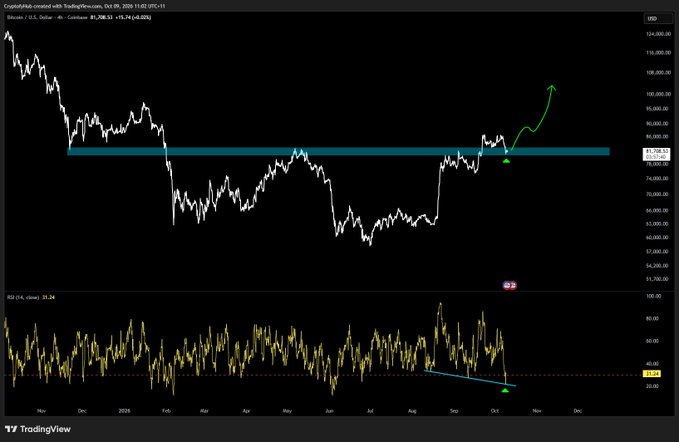The height and width of the screenshot is (442, 679).
Task: Click the 80.00 RSI scale label
Action: (x=653, y=318)
